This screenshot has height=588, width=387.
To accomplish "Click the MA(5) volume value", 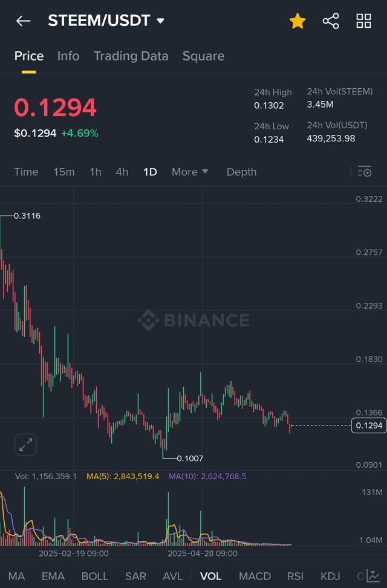I will pos(123,477).
